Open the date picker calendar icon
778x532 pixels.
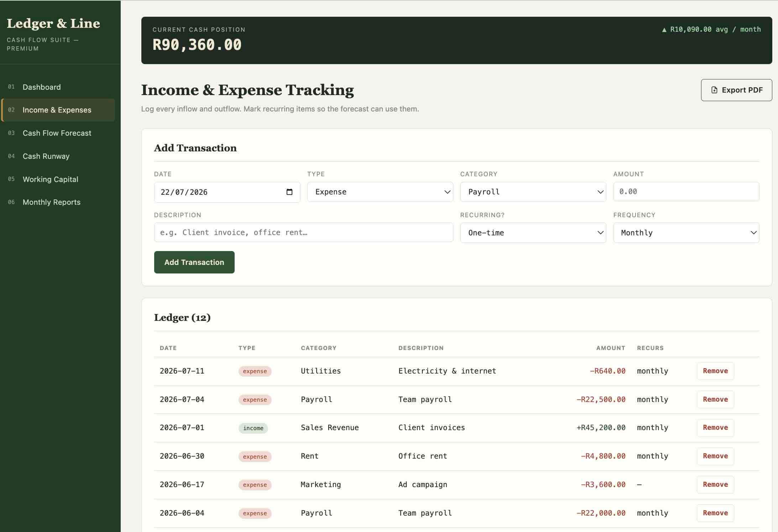[x=289, y=192]
